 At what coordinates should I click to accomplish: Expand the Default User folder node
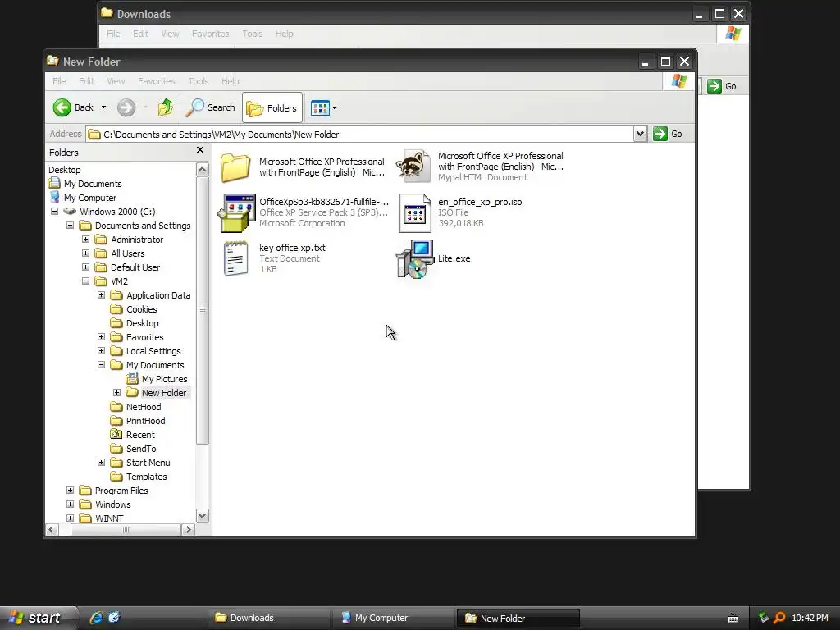pyautogui.click(x=85, y=267)
